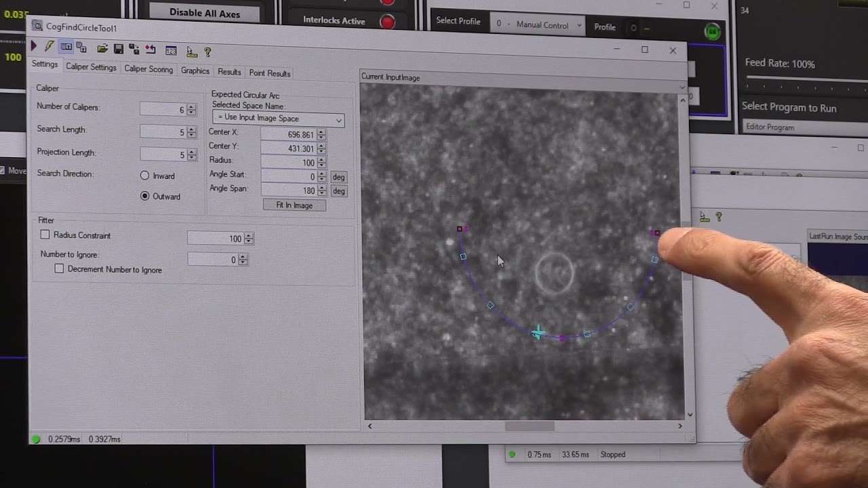This screenshot has width=868, height=488.
Task: Click the Select Program to Run label
Action: 789,107
